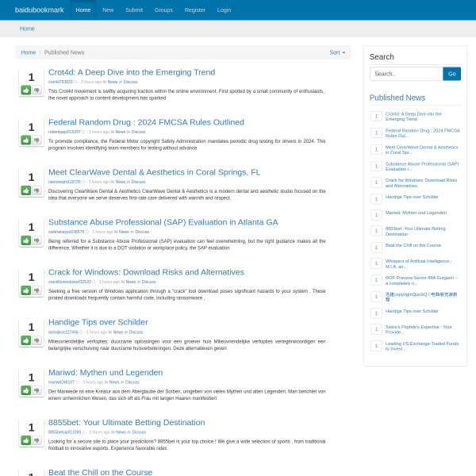Click the News category under Federal Random Drug

click(121, 132)
